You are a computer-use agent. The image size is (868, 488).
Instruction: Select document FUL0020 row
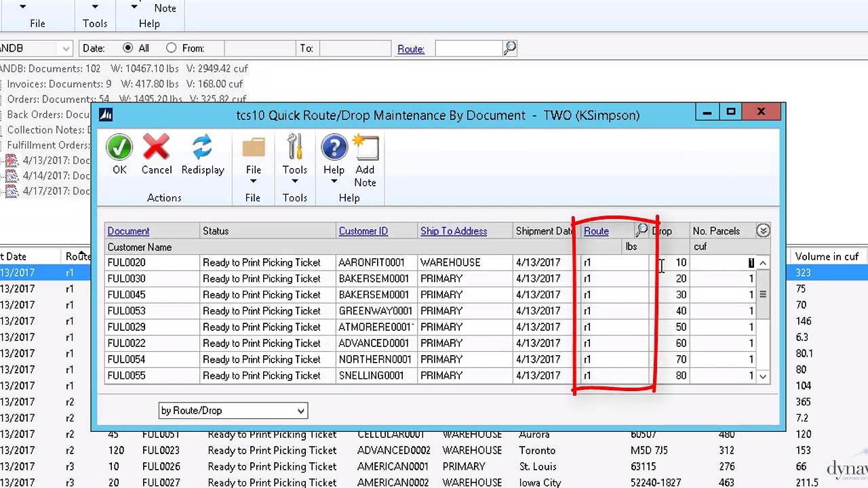[x=126, y=262]
